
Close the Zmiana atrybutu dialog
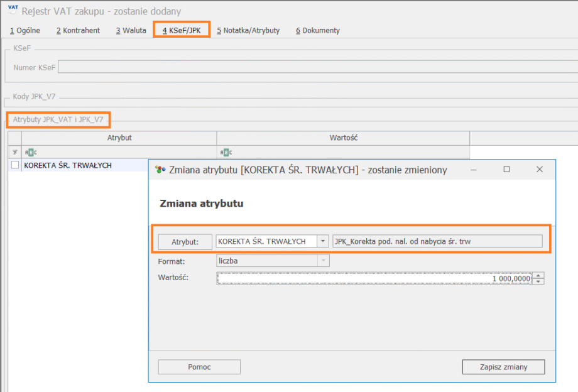539,170
